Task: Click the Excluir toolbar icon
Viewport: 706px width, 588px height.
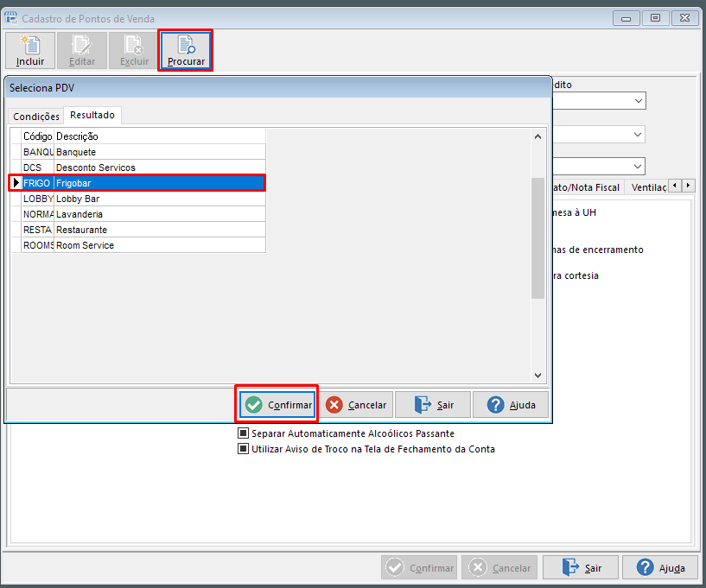Action: pyautogui.click(x=134, y=50)
